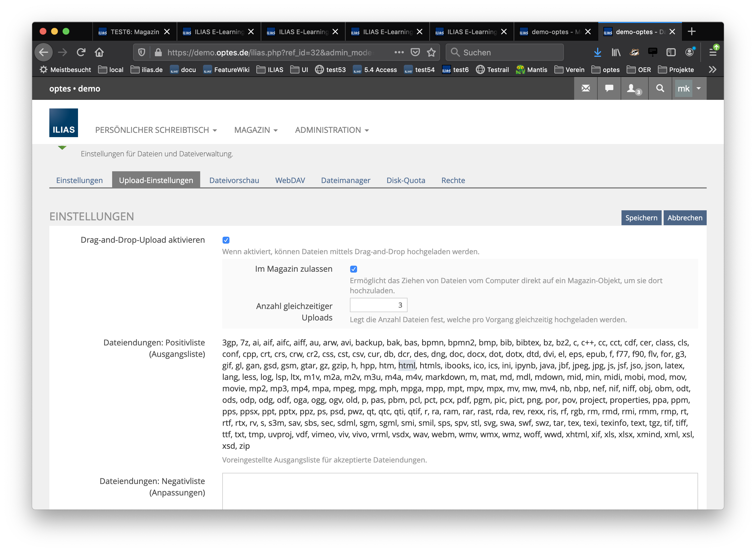Click the Speichern button

pos(641,218)
